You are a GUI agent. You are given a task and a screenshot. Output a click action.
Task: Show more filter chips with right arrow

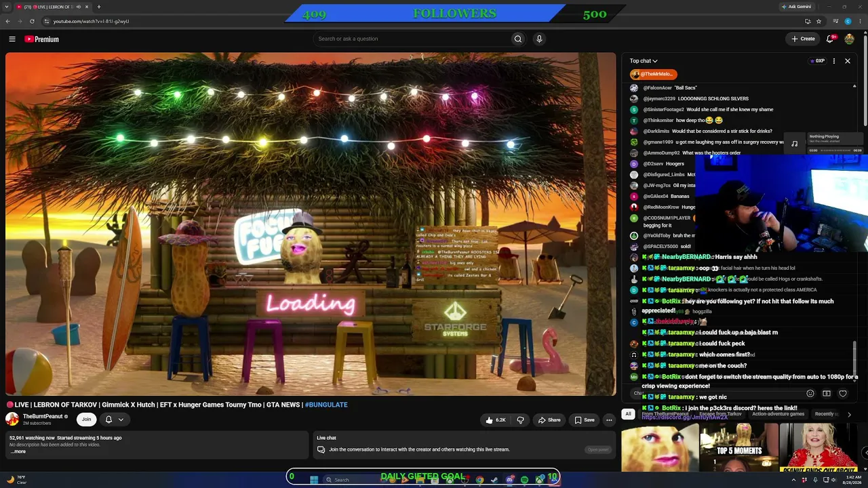click(x=849, y=414)
